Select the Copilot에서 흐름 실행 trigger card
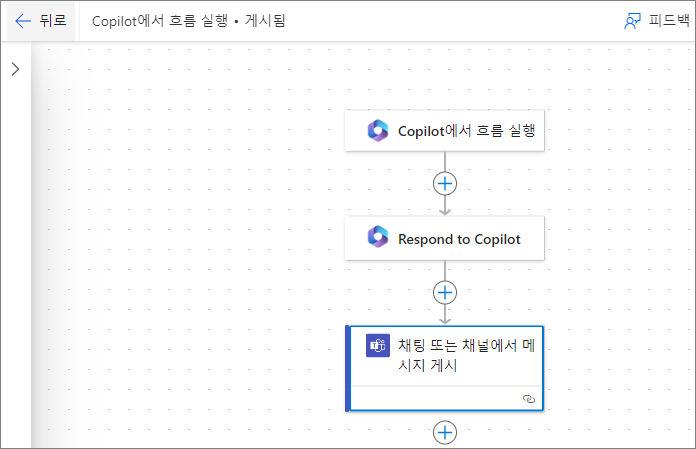Image resolution: width=696 pixels, height=449 pixels. tap(444, 131)
